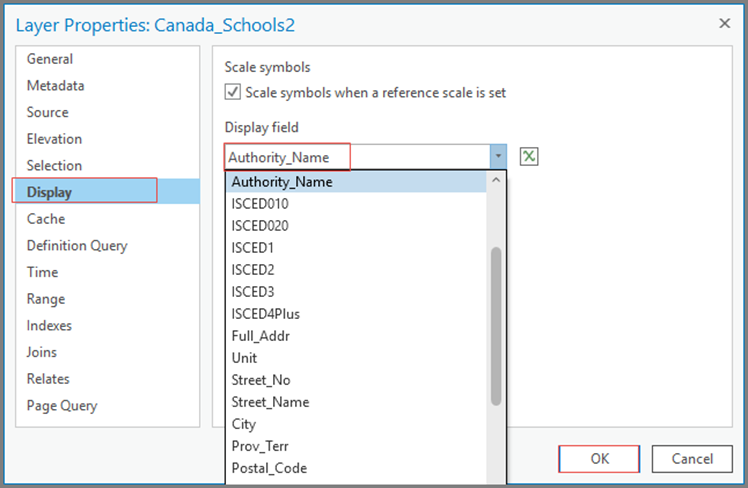The image size is (748, 488).
Task: Pick Full_Addr as the display field
Action: [x=356, y=336]
